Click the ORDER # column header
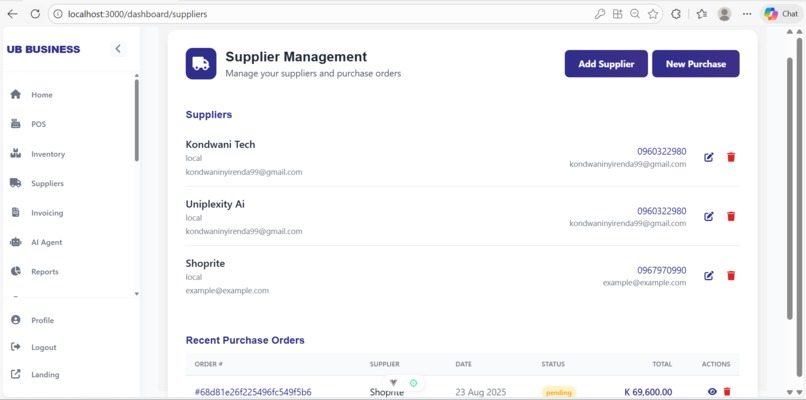 [x=208, y=364]
